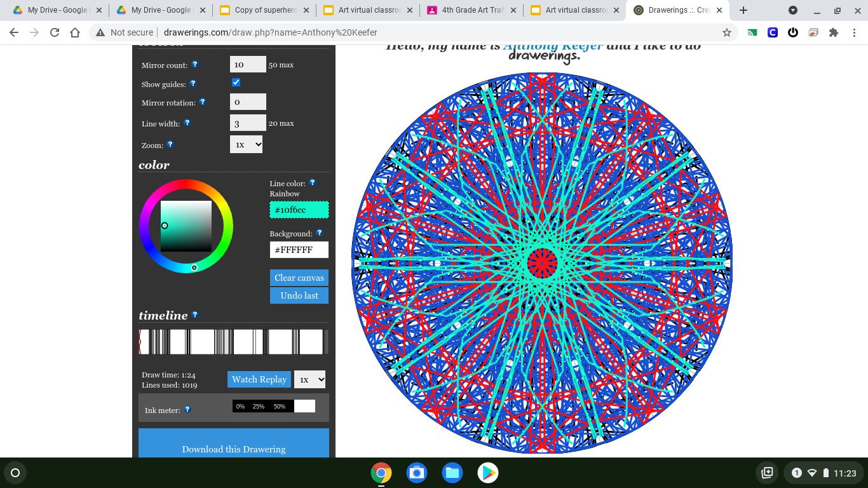Open the Chrome tab search dropdown arrow
This screenshot has height=488, width=868.
[793, 10]
